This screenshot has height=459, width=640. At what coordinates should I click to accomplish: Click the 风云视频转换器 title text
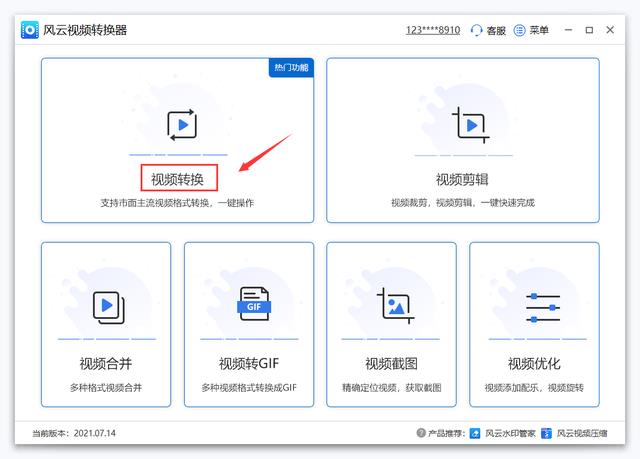click(x=85, y=30)
